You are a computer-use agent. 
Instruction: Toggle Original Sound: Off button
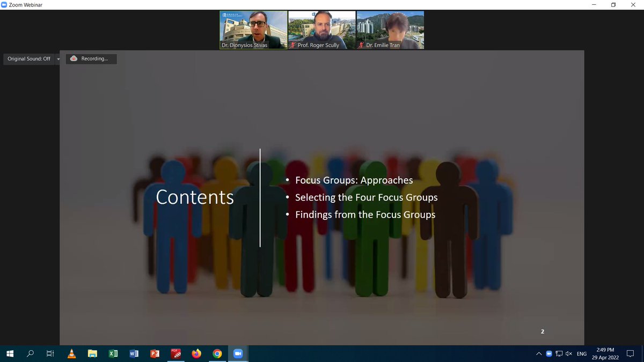point(29,59)
